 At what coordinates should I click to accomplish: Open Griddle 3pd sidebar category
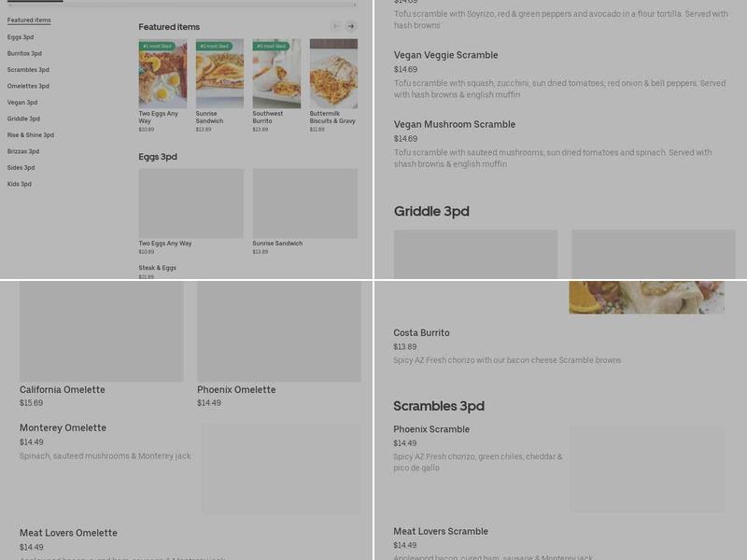(23, 119)
